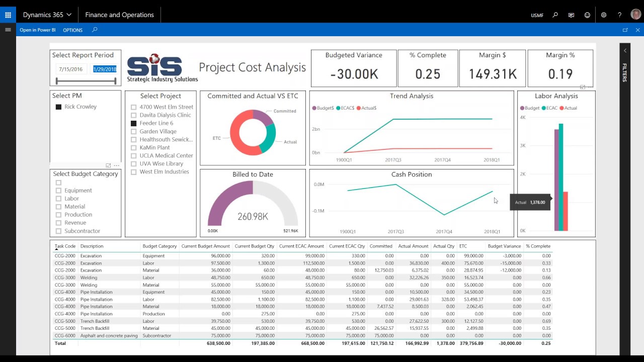The height and width of the screenshot is (362, 644).
Task: Open more options ellipsis under Margin % card
Action: click(x=590, y=87)
